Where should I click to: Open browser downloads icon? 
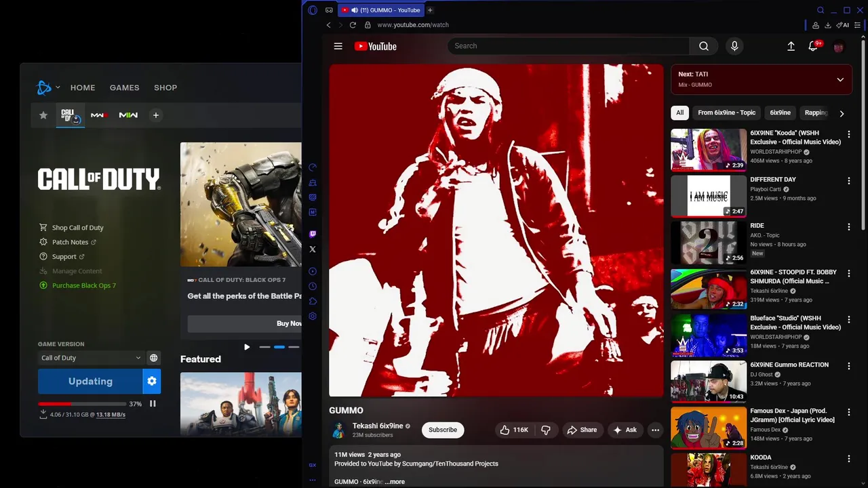pos(828,25)
